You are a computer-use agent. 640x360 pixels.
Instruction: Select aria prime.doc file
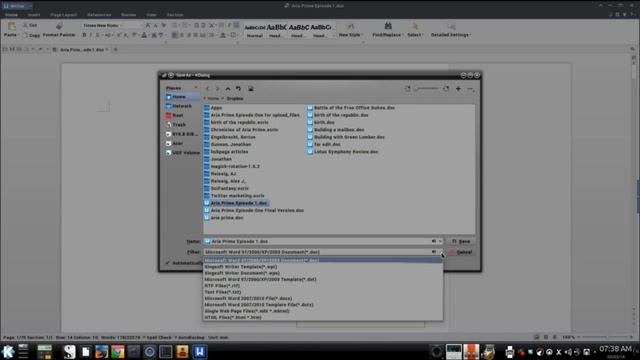223,218
